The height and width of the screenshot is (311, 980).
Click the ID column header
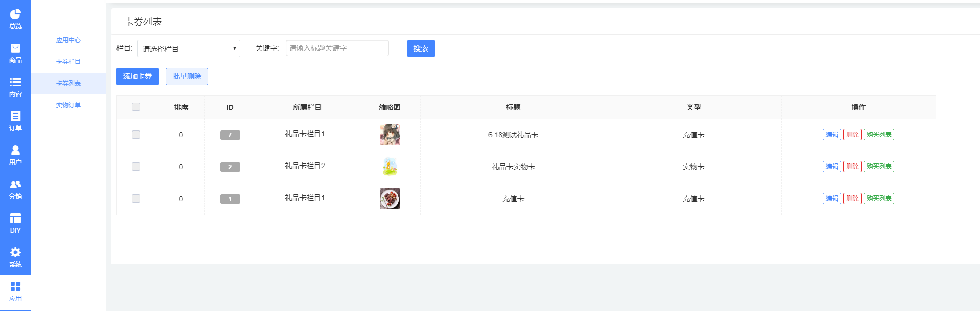point(230,107)
